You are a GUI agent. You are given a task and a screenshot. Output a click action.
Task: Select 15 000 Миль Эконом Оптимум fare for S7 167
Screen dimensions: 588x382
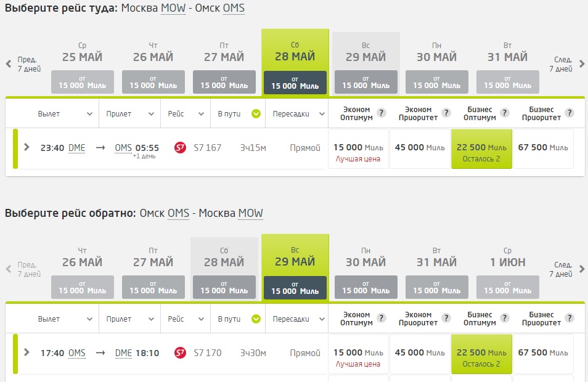358,149
